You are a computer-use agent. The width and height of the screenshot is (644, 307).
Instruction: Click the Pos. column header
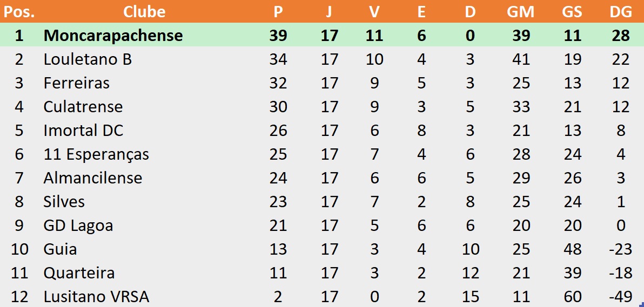coord(19,11)
